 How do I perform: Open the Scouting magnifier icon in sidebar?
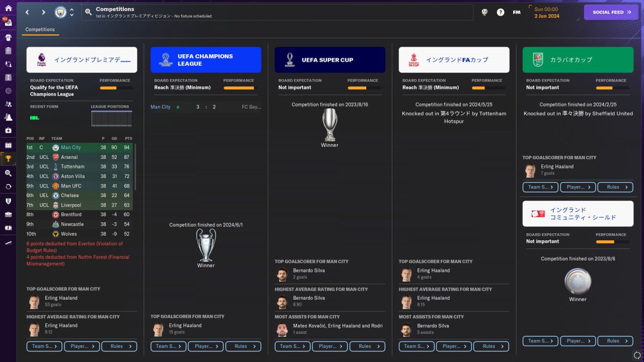coord(8,173)
